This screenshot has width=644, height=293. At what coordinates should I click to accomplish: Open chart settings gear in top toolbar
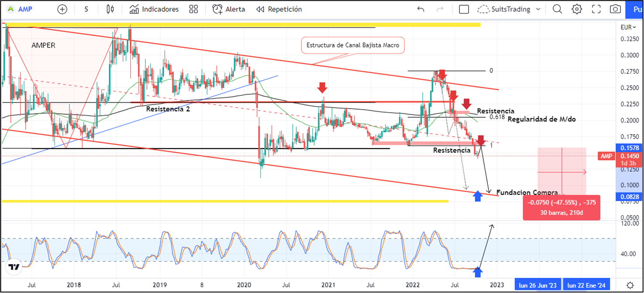pyautogui.click(x=577, y=9)
